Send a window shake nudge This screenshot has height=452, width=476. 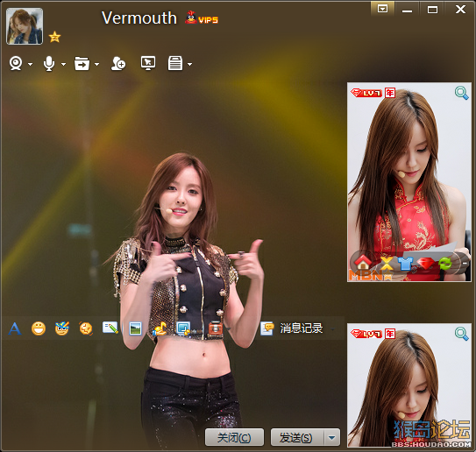click(86, 328)
